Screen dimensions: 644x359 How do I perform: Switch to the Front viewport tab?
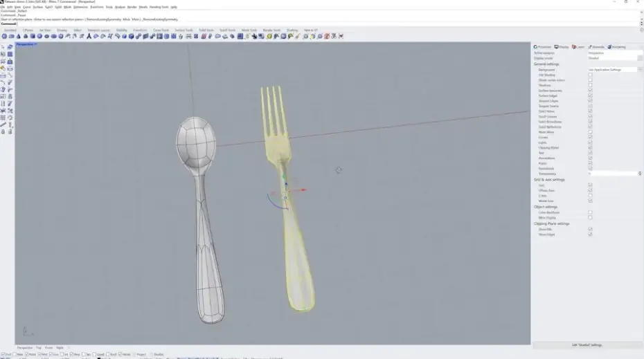point(49,347)
